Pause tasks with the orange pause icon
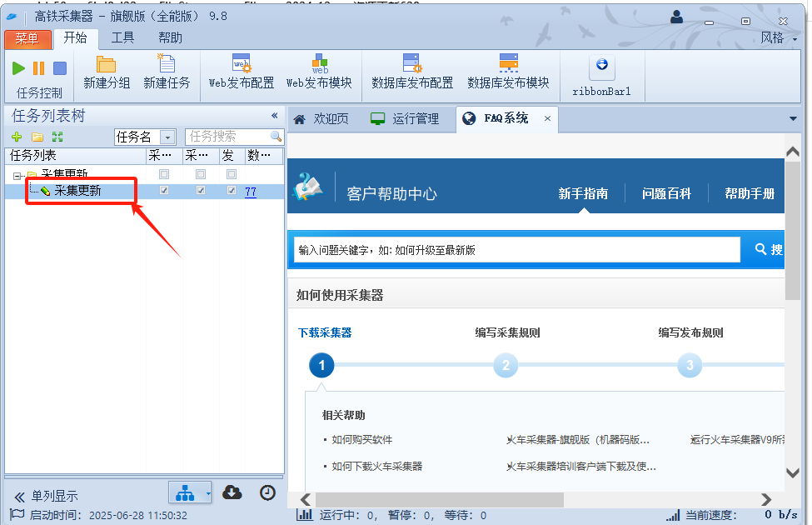This screenshot has height=525, width=812. tap(39, 67)
